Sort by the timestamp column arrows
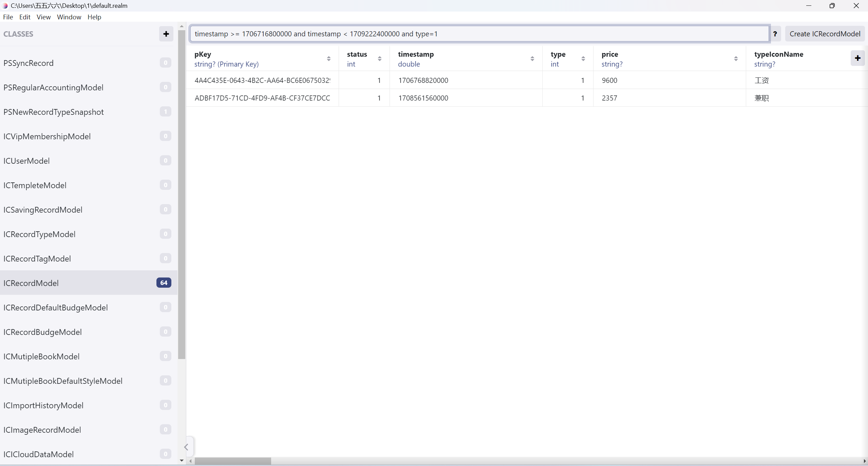Image resolution: width=868 pixels, height=466 pixels. pyautogui.click(x=532, y=59)
